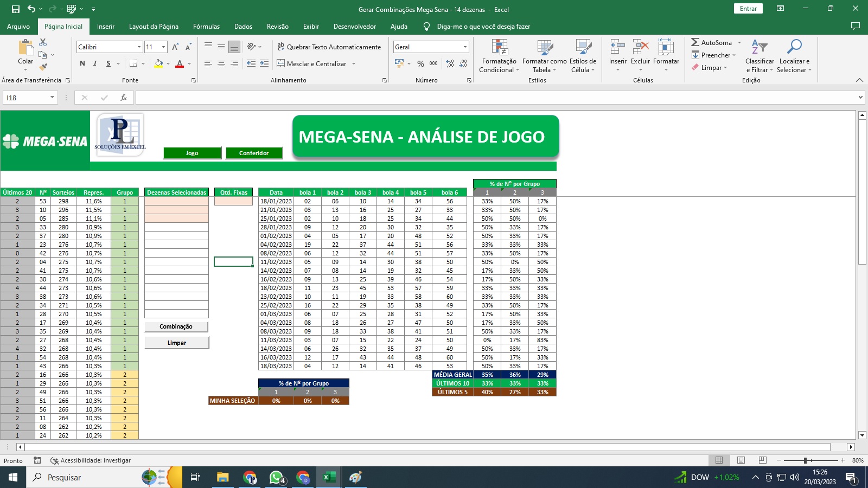Click the Cut scissors icon

click(43, 42)
